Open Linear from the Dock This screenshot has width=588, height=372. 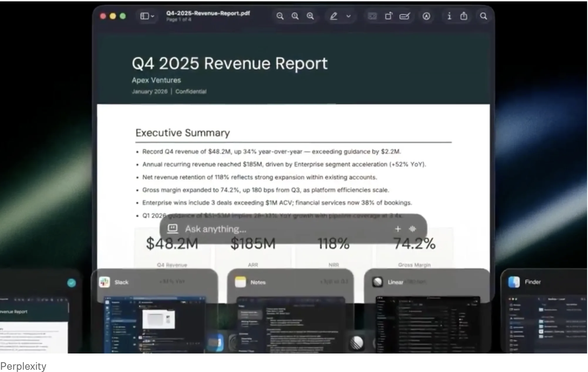pos(357,344)
